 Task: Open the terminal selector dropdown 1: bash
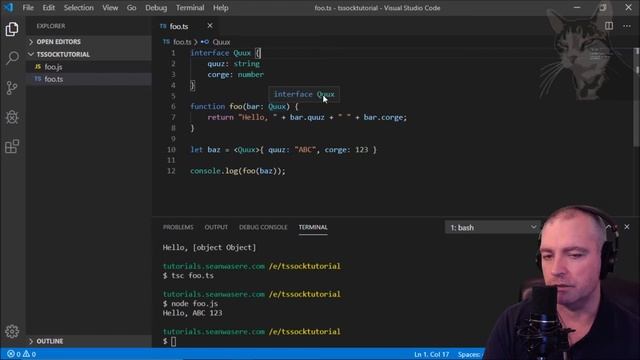[x=492, y=227]
